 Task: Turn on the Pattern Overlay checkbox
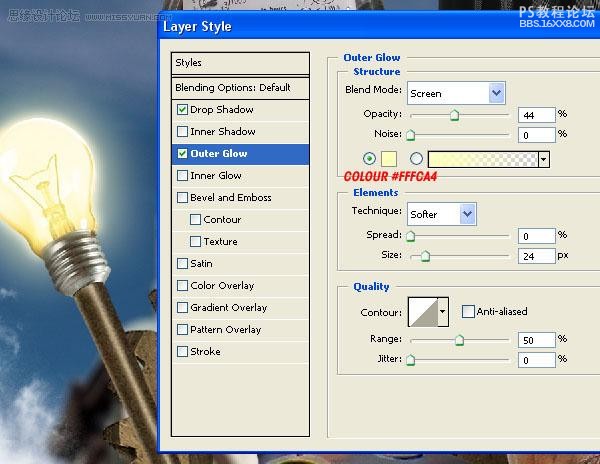click(183, 329)
